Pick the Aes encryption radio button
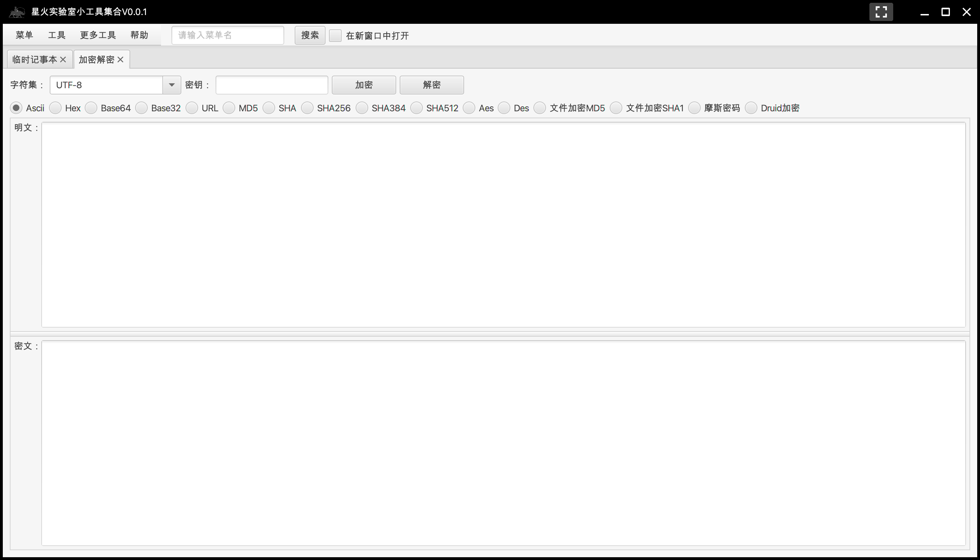Viewport: 980px width, 560px height. pyautogui.click(x=469, y=108)
